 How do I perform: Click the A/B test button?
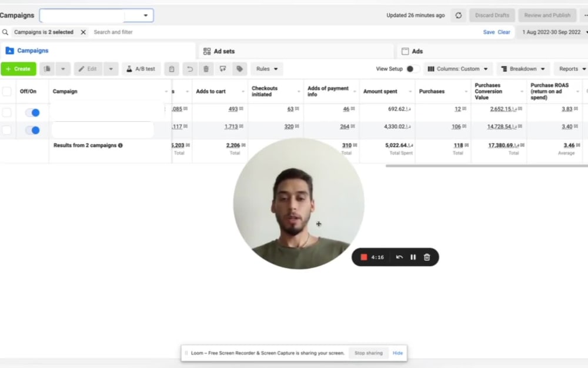pos(141,69)
